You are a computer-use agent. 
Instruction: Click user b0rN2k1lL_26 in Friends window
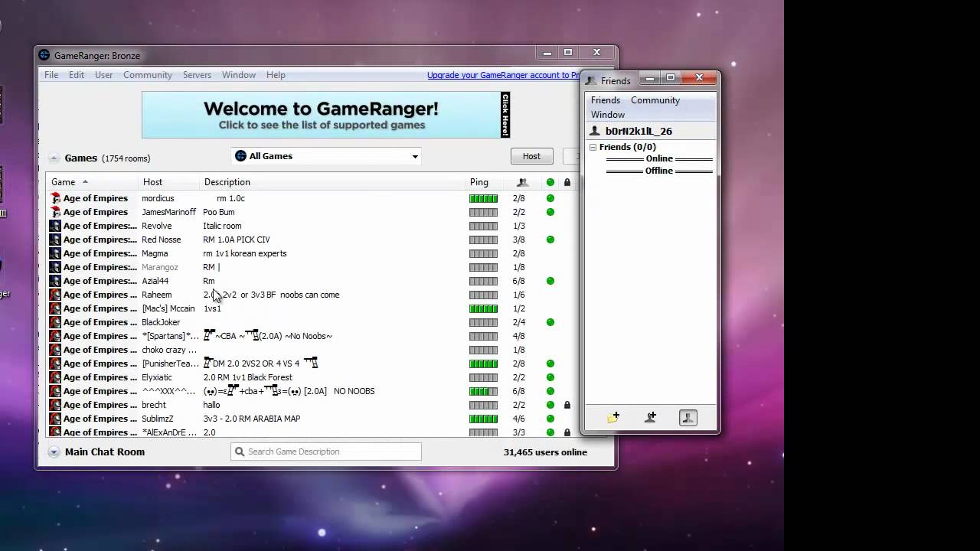point(639,132)
